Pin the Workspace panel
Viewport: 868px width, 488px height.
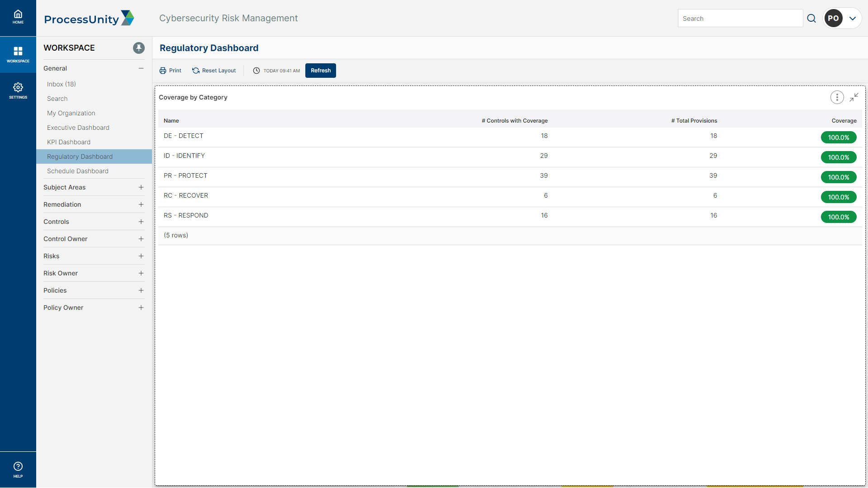[139, 48]
